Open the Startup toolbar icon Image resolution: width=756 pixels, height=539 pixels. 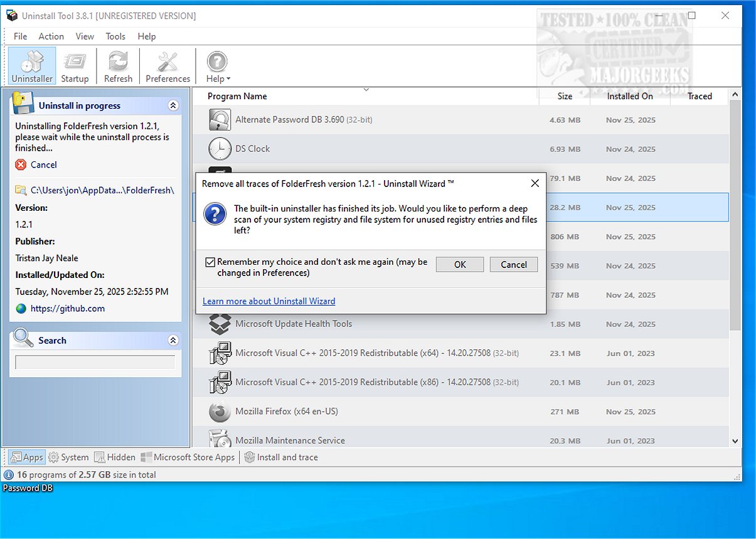75,66
